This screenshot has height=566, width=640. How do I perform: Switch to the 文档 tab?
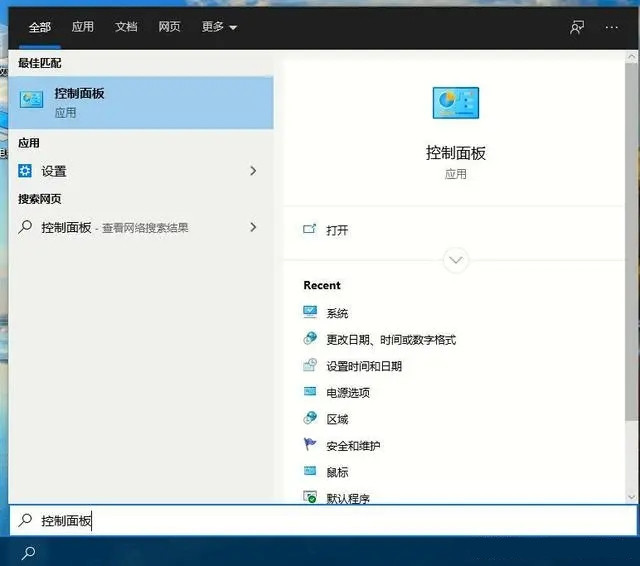coord(126,27)
